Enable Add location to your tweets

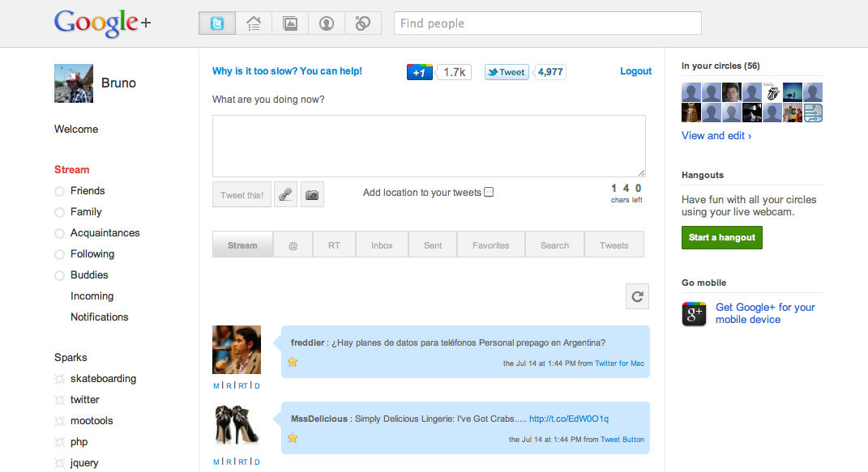[x=489, y=192]
